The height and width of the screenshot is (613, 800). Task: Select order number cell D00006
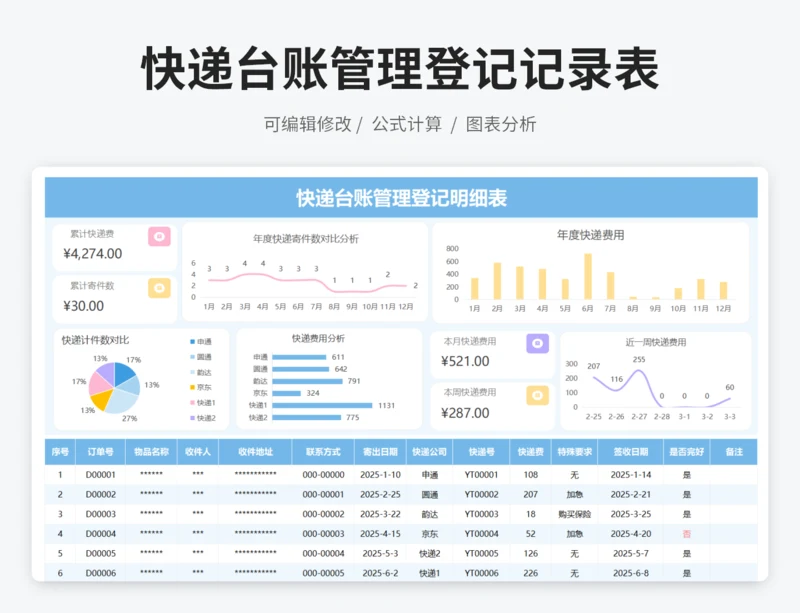click(101, 573)
